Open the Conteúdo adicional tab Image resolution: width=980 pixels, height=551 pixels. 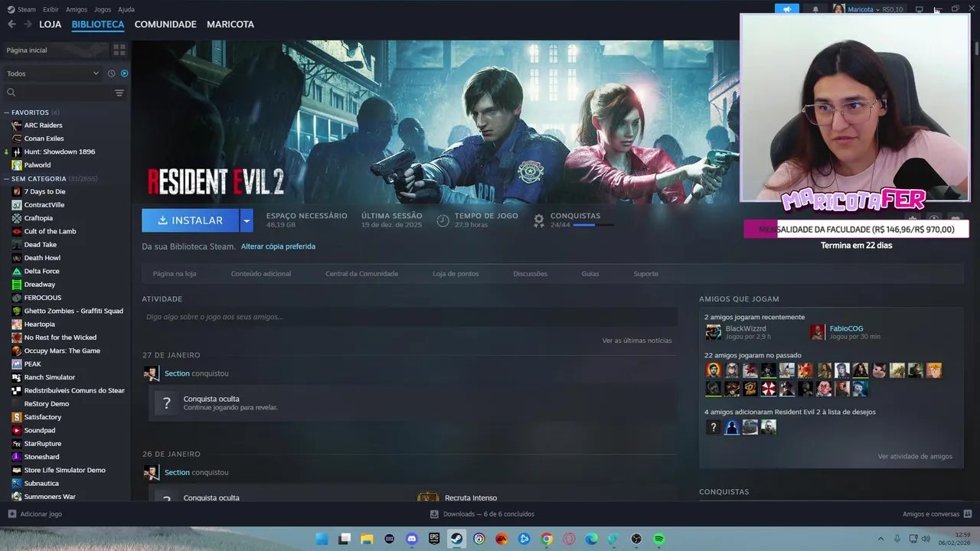click(261, 273)
